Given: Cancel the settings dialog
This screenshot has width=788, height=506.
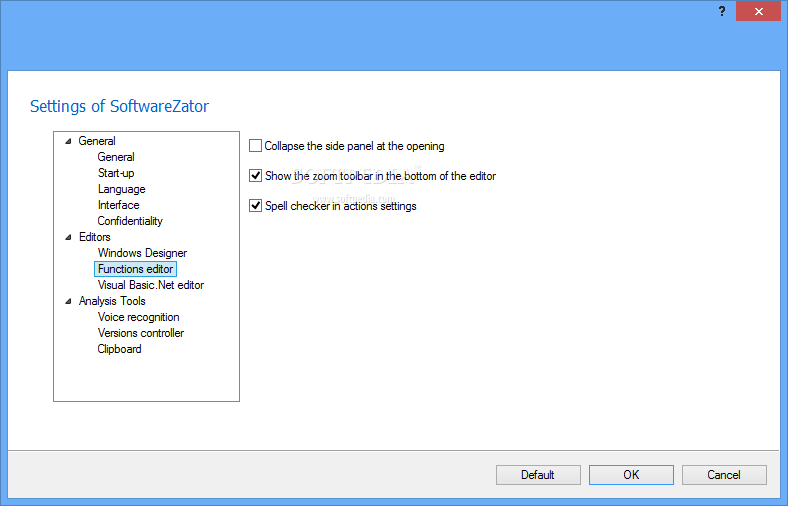Looking at the screenshot, I should (x=724, y=475).
